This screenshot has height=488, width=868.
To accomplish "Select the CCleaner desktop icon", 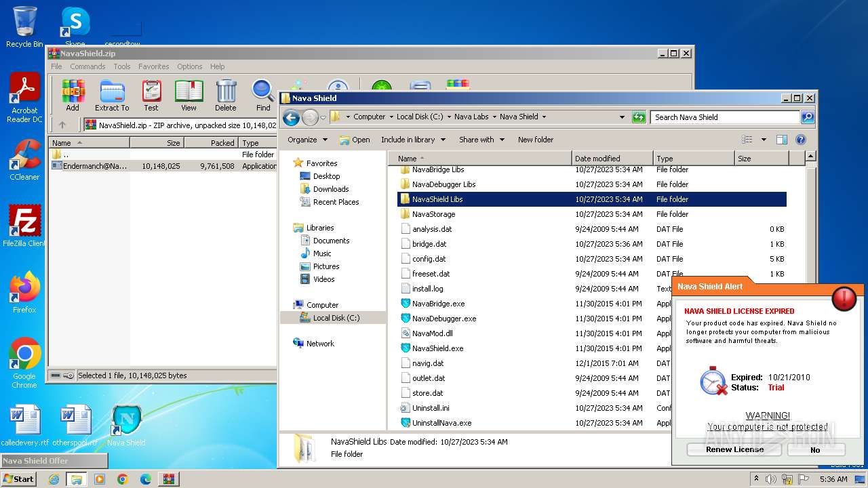I will pyautogui.click(x=24, y=161).
